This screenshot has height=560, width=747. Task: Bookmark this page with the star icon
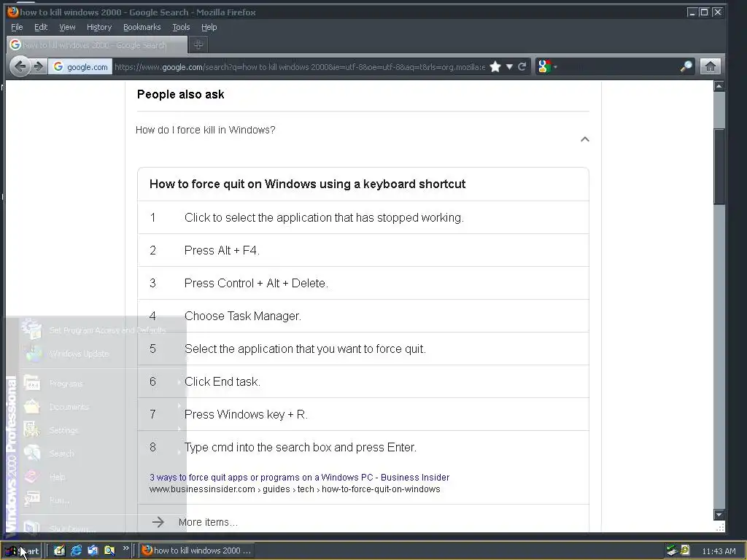click(495, 66)
